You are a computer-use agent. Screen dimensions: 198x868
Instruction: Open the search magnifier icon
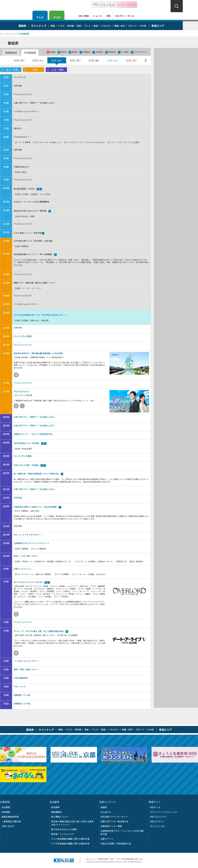(x=177, y=6)
